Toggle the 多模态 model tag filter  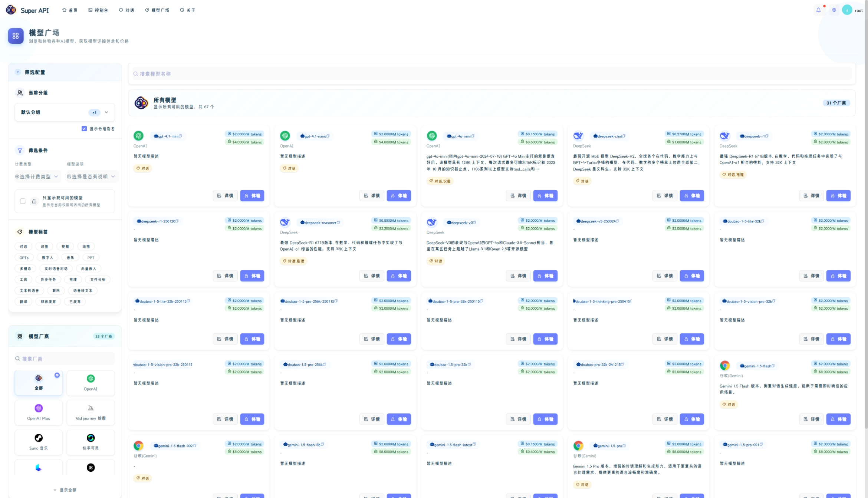click(x=25, y=268)
